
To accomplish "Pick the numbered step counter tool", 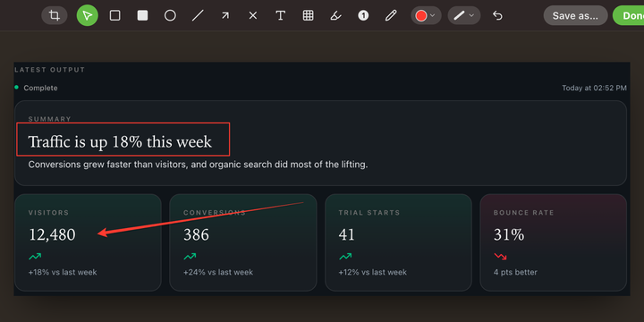I will tap(363, 15).
